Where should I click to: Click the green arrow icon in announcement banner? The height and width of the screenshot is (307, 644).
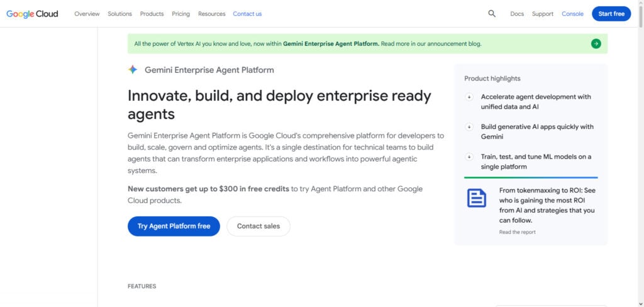(596, 43)
